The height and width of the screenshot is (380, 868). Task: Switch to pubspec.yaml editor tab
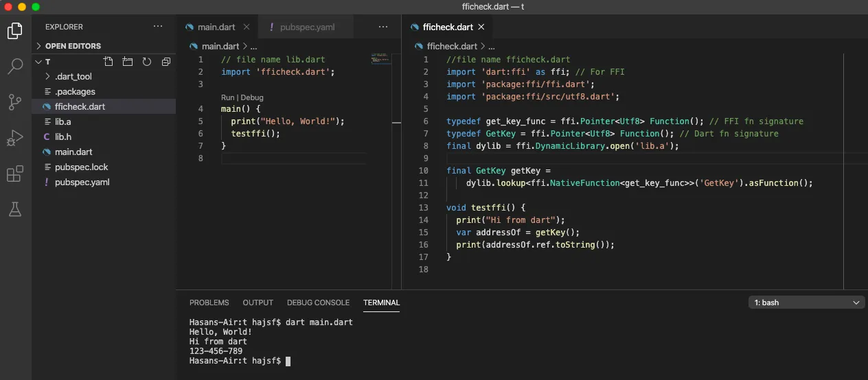306,27
